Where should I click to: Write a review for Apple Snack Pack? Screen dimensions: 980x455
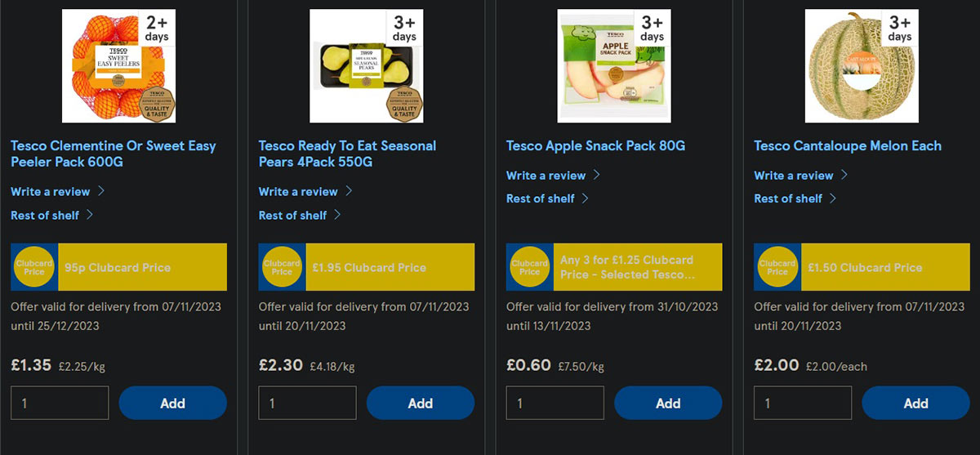click(x=546, y=176)
